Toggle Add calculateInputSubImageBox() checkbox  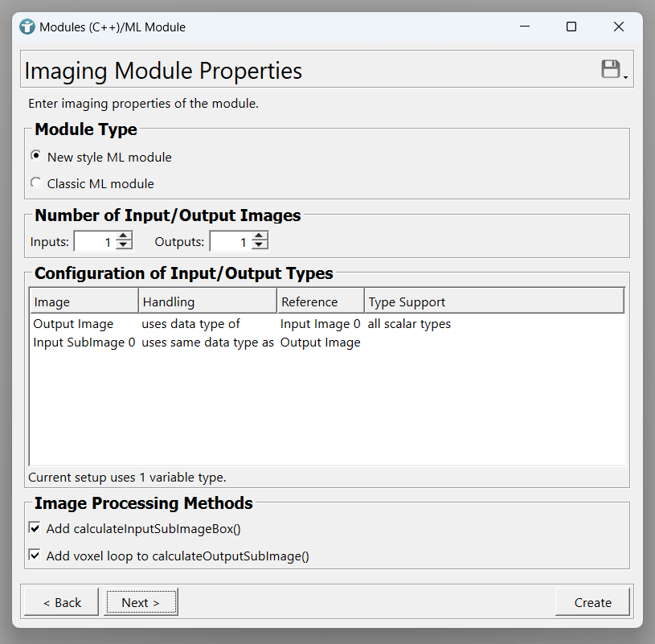click(x=35, y=528)
